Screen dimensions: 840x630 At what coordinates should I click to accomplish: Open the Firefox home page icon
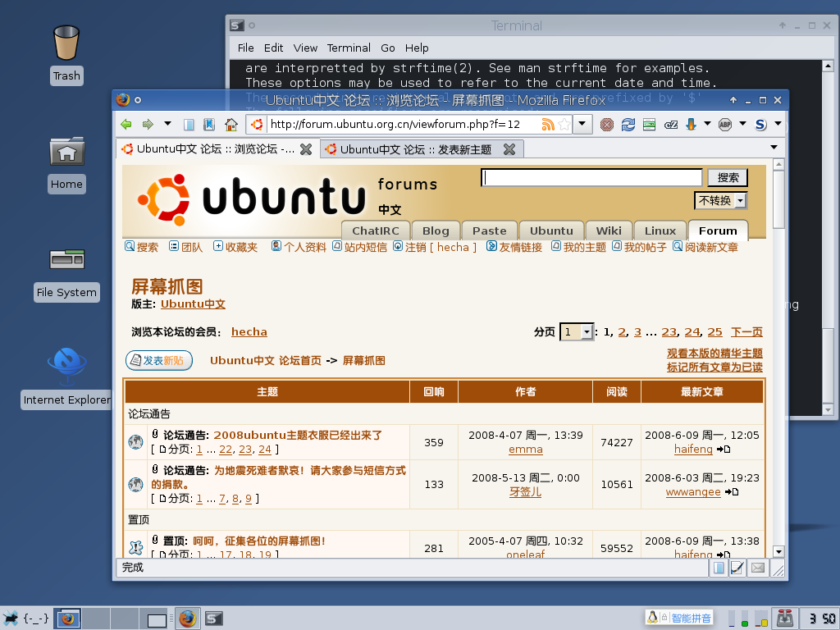[231, 125]
